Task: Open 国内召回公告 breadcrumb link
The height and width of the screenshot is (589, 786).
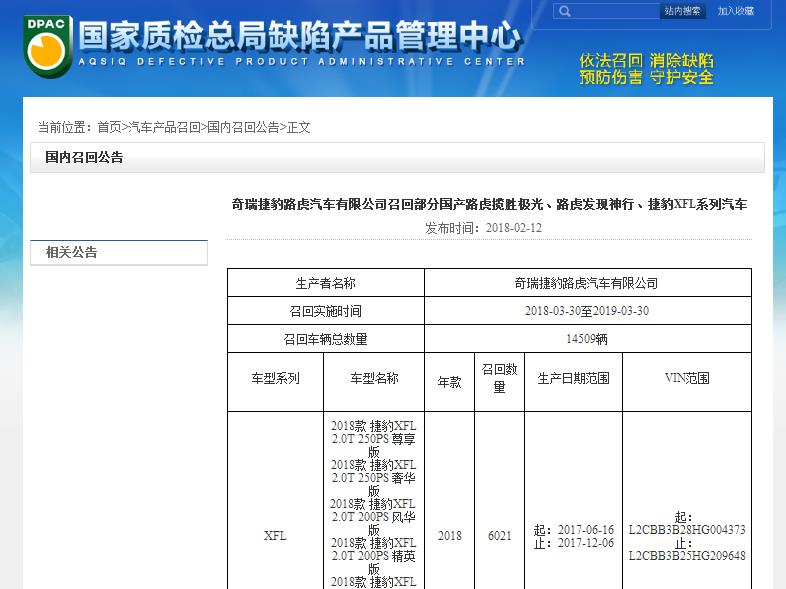Action: 243,127
